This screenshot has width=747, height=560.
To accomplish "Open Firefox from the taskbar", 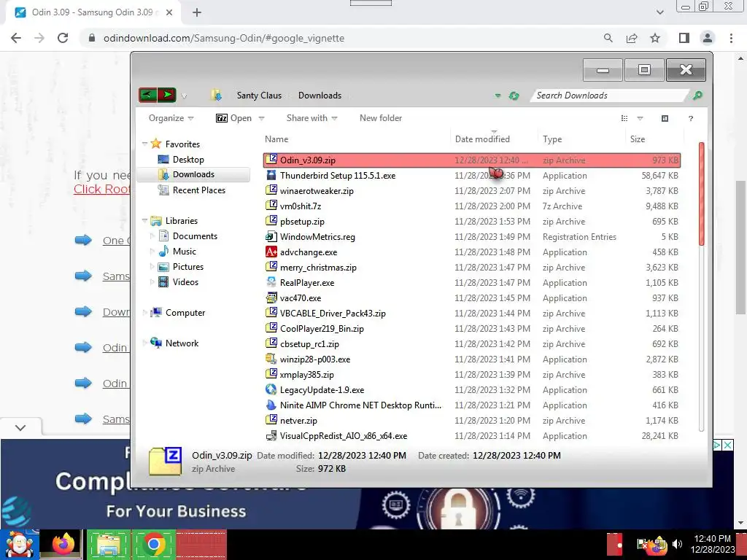I will pyautogui.click(x=63, y=544).
